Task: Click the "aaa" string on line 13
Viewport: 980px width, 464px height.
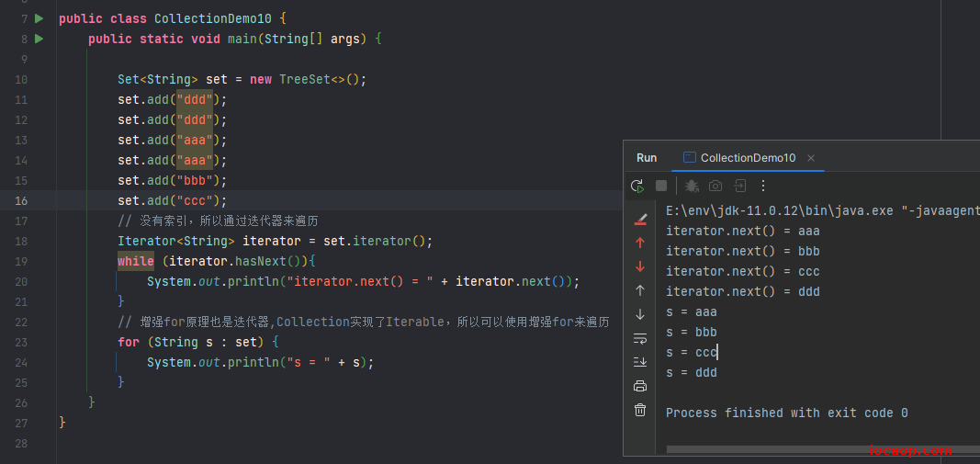Action: pyautogui.click(x=195, y=140)
